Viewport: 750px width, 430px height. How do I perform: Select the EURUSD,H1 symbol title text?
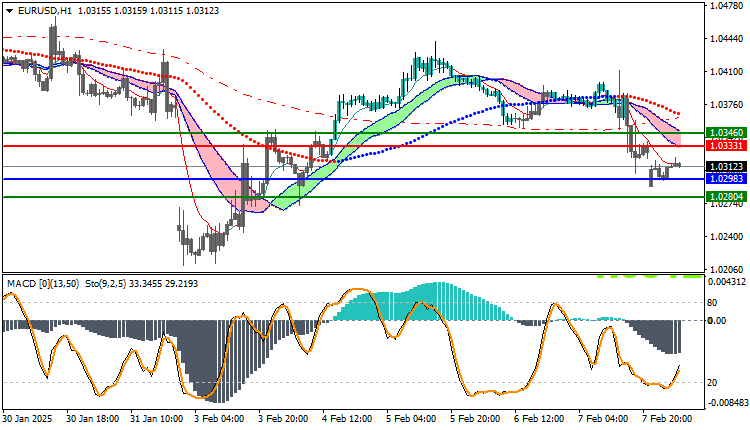click(44, 10)
